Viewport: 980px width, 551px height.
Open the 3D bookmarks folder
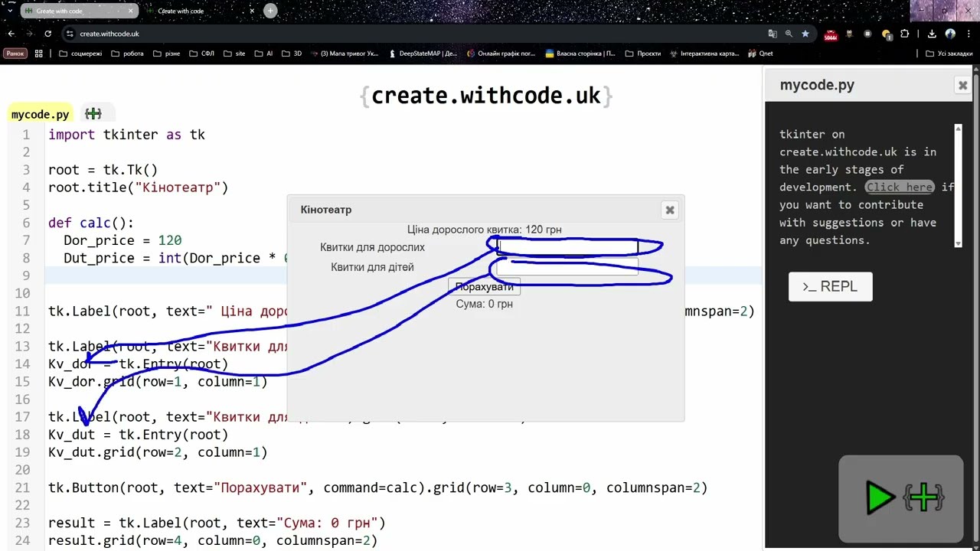click(292, 54)
